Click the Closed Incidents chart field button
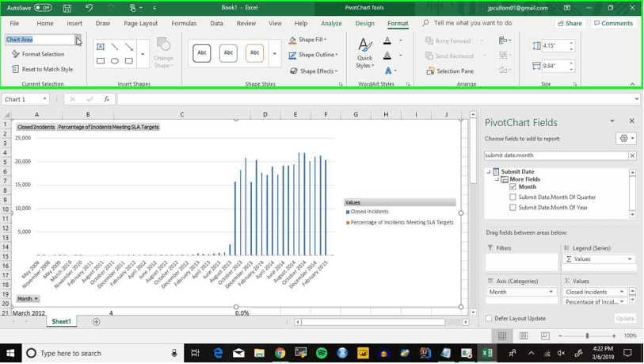Viewport: 644px width, 364px height. (36, 127)
